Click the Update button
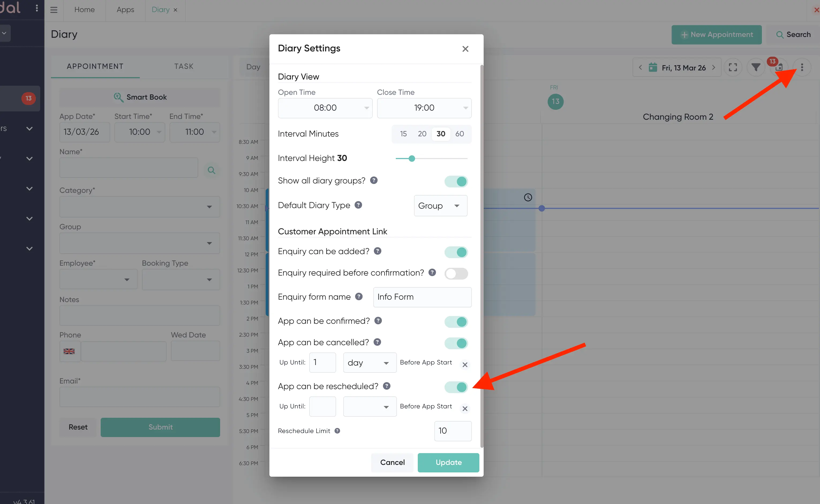 (x=448, y=462)
